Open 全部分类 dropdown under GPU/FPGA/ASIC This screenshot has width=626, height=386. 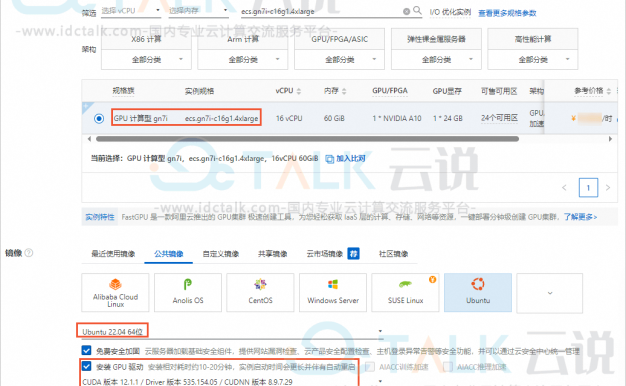pyautogui.click(x=339, y=60)
